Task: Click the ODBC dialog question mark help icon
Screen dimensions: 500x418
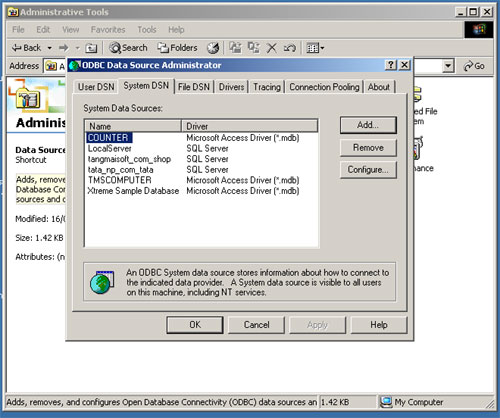Action: (x=391, y=65)
